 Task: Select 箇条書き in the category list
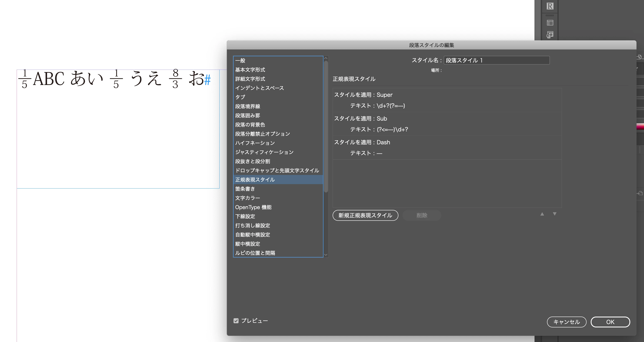click(245, 189)
